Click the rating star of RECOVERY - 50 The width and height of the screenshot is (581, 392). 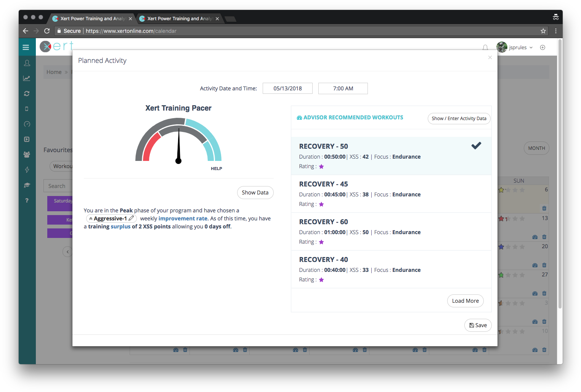(321, 166)
